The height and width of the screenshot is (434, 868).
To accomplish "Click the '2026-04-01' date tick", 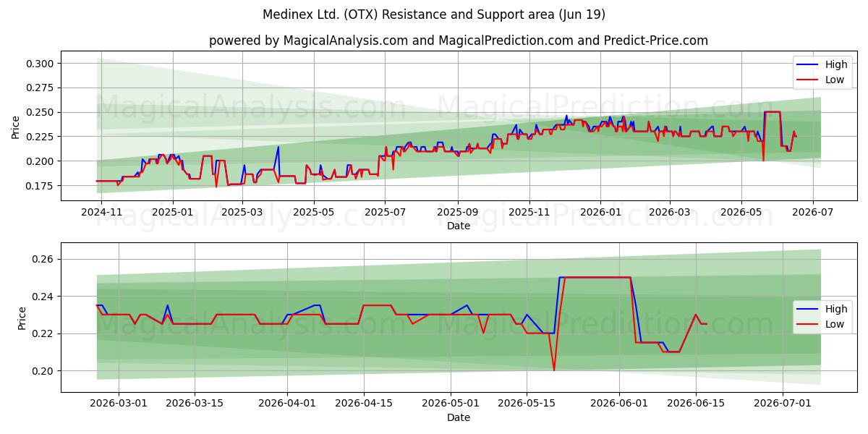I will point(287,404).
